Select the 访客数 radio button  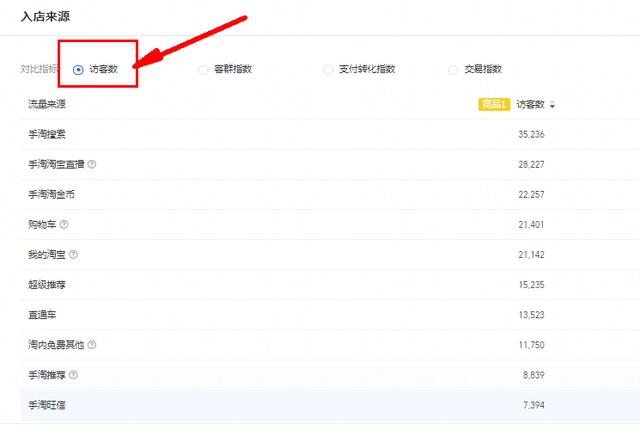[79, 70]
